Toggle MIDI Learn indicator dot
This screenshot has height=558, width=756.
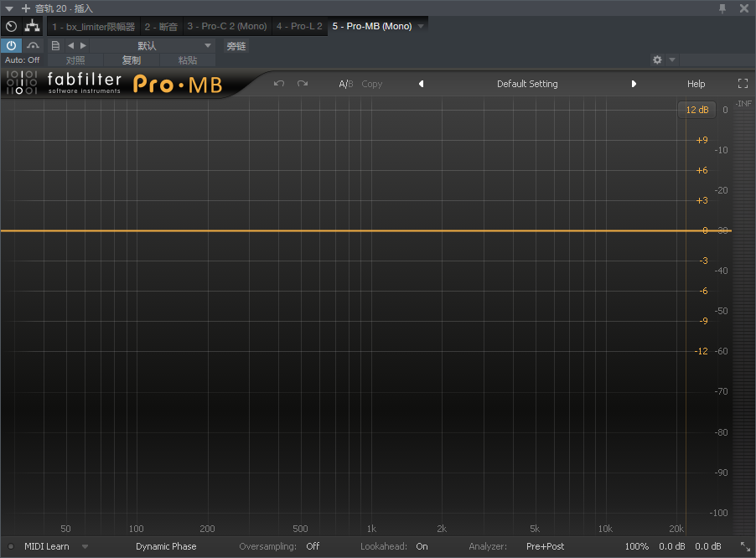(x=11, y=546)
